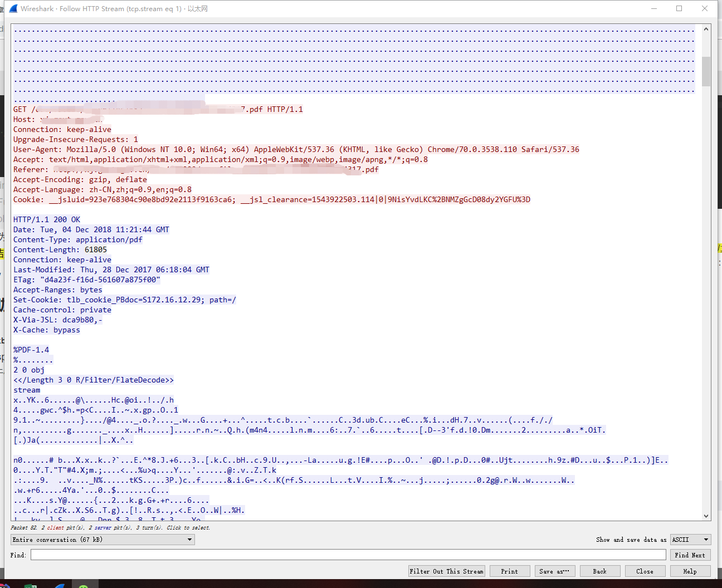Viewport: 722px width, 588px height.
Task: Click the 'Accept-Ranges: bytes' line
Action: [x=58, y=290]
